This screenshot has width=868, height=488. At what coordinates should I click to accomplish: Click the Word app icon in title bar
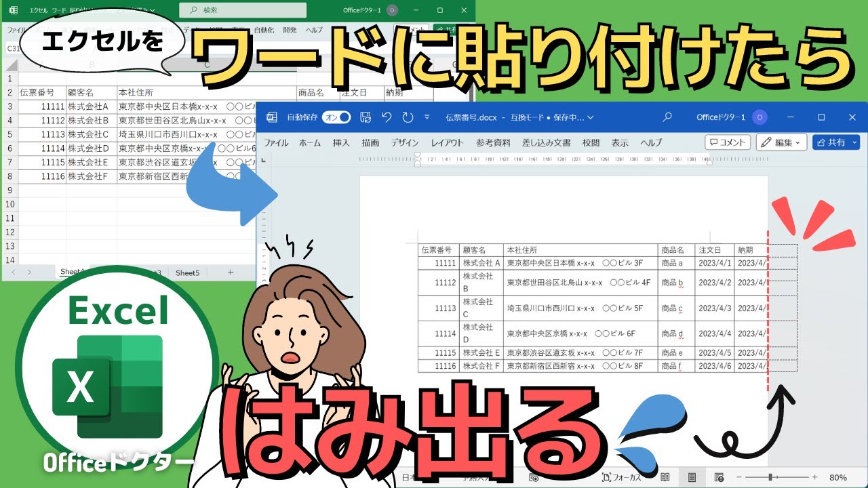[272, 117]
